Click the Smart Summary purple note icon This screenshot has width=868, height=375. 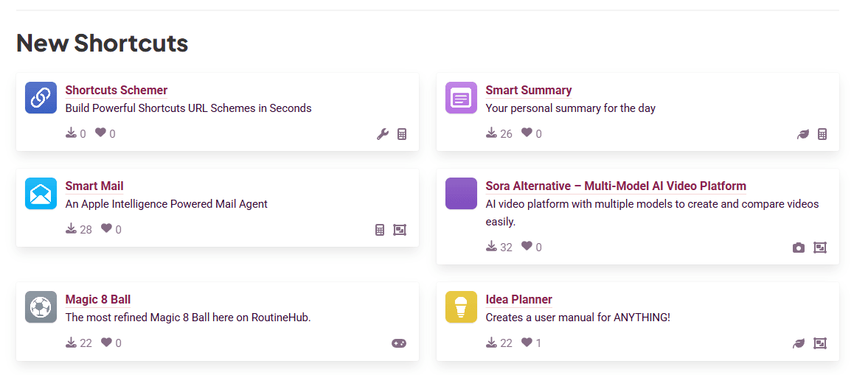pos(461,98)
